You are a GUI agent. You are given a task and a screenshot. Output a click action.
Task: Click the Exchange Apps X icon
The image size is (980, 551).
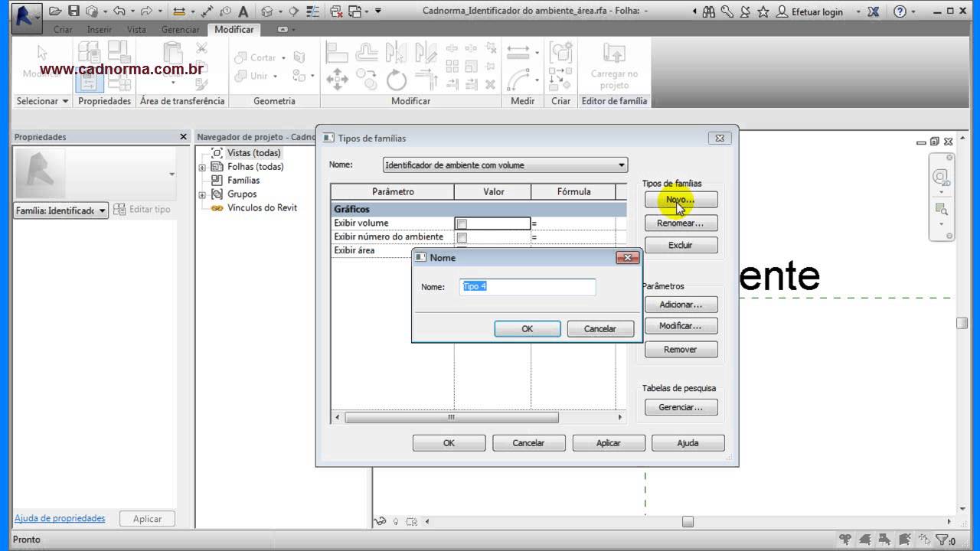(x=875, y=11)
